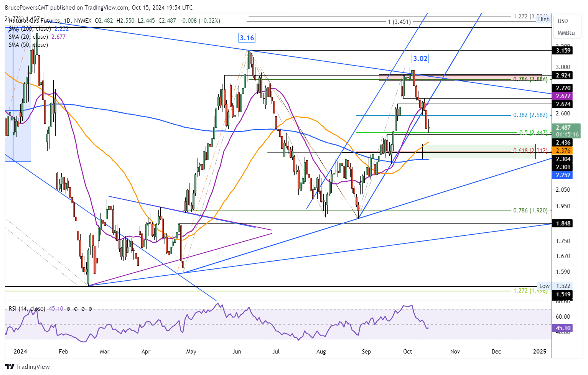The width and height of the screenshot is (588, 375).
Task: Click the H2.550 high value in legend
Action: (x=125, y=21)
